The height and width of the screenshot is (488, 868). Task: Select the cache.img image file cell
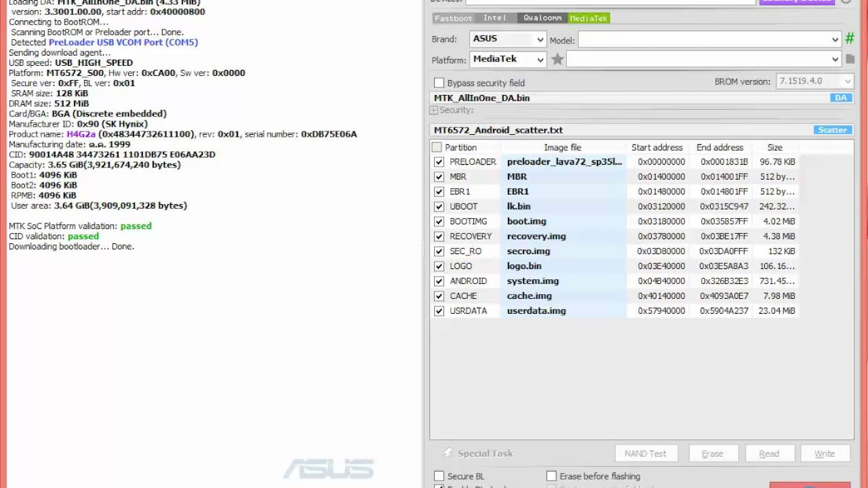[x=564, y=296]
